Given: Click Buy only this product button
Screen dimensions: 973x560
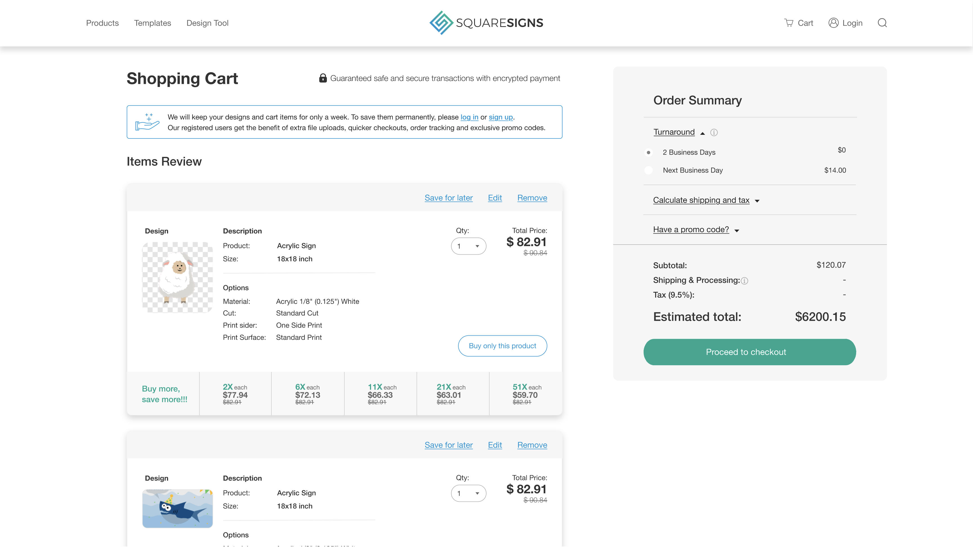Looking at the screenshot, I should (x=503, y=346).
